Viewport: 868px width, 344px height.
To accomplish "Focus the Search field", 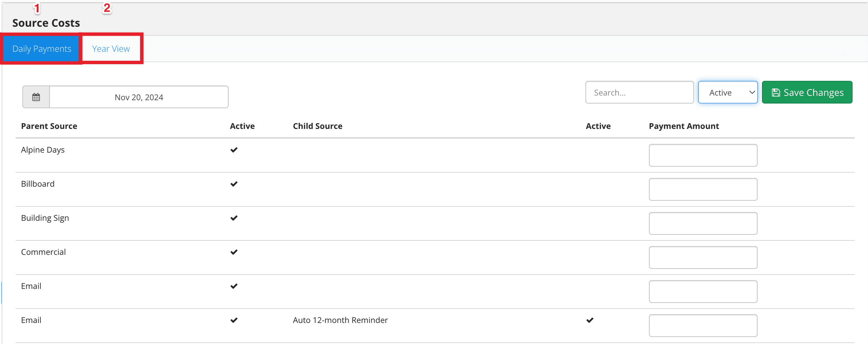I will (x=639, y=92).
